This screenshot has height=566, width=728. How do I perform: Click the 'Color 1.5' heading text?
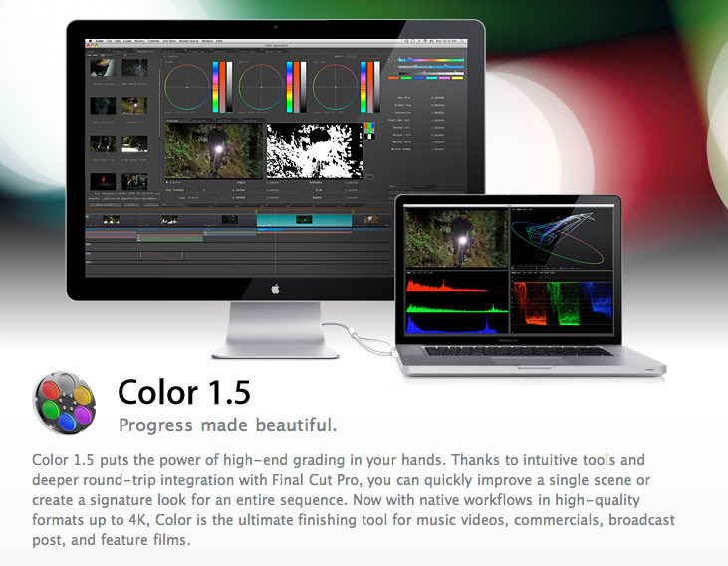click(184, 392)
